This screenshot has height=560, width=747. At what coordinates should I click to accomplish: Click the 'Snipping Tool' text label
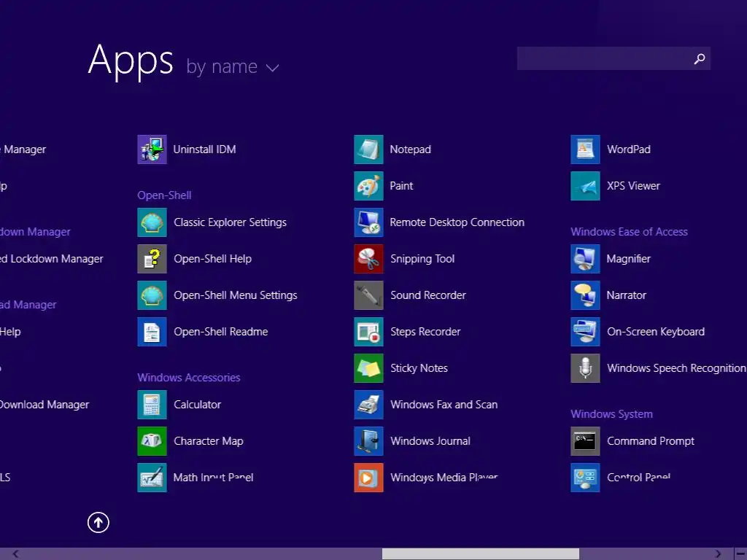(422, 259)
